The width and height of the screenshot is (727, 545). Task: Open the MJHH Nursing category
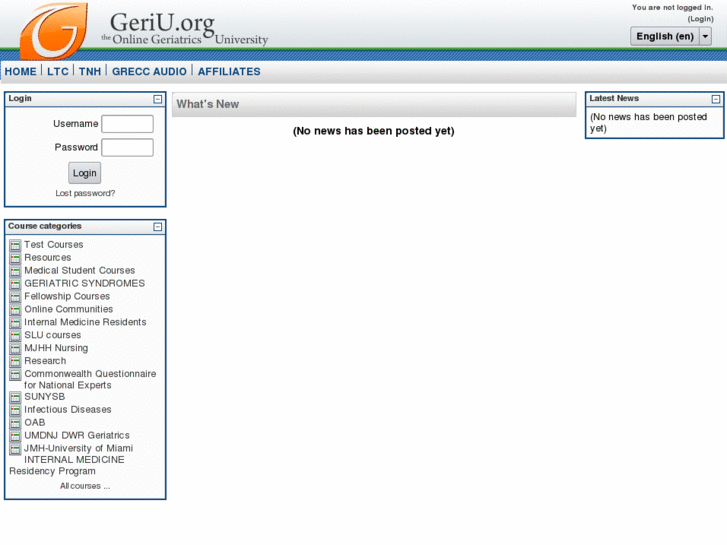(x=56, y=348)
